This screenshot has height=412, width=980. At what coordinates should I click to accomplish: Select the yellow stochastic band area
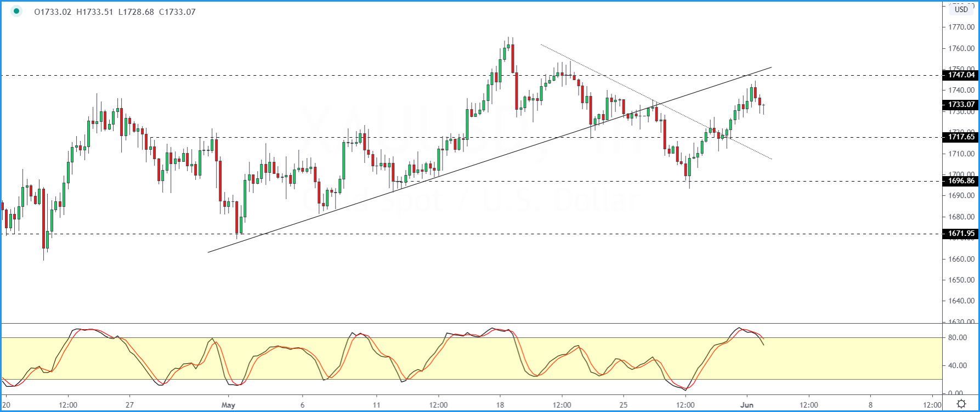[x=472, y=358]
